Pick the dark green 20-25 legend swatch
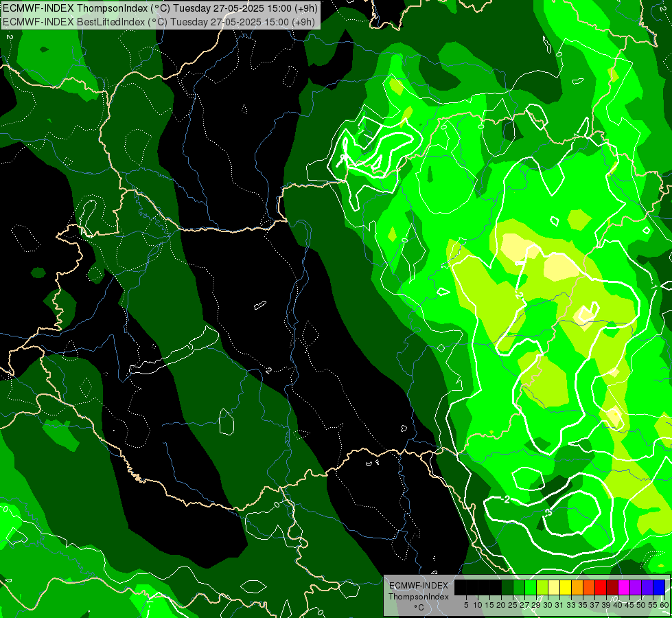672x618 pixels. [507, 587]
